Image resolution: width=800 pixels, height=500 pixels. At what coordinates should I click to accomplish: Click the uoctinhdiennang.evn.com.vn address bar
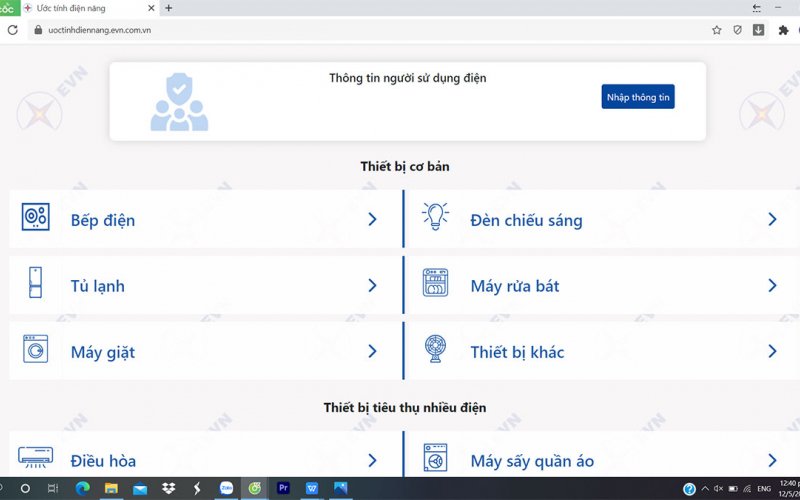coord(99,30)
